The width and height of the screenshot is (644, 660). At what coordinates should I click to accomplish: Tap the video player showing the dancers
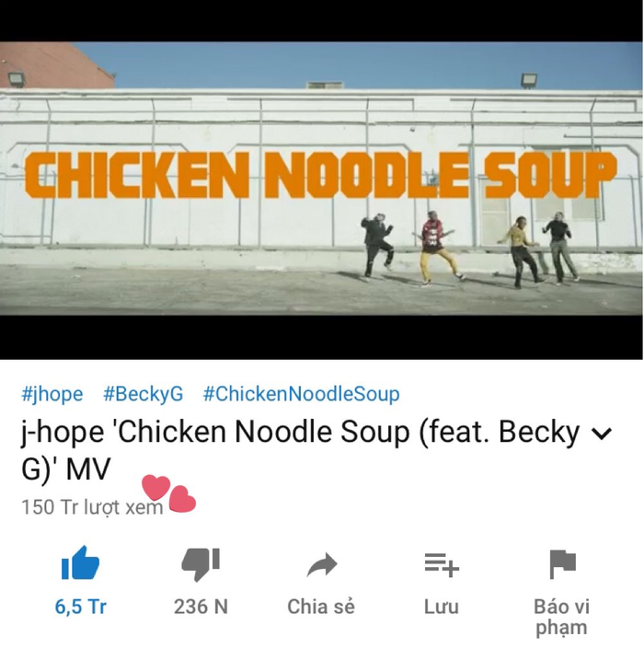(321, 179)
